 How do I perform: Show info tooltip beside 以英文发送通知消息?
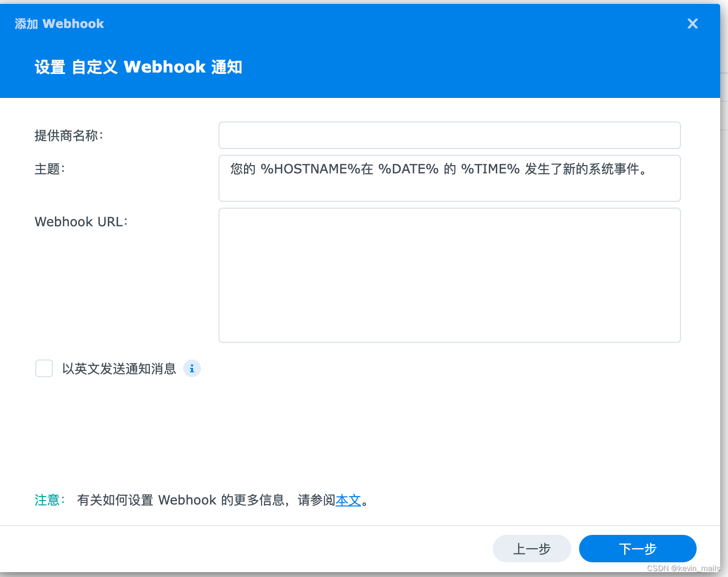tap(192, 368)
